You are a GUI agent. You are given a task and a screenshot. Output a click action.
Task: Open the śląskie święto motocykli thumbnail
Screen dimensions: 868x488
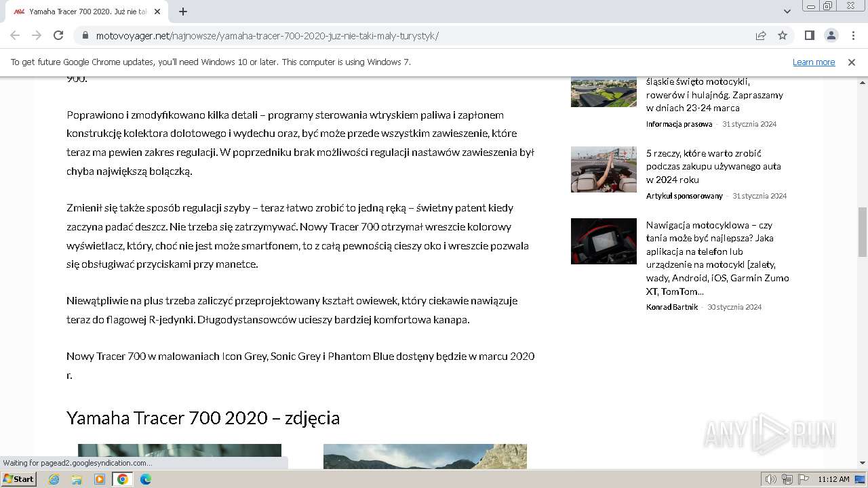pos(604,91)
